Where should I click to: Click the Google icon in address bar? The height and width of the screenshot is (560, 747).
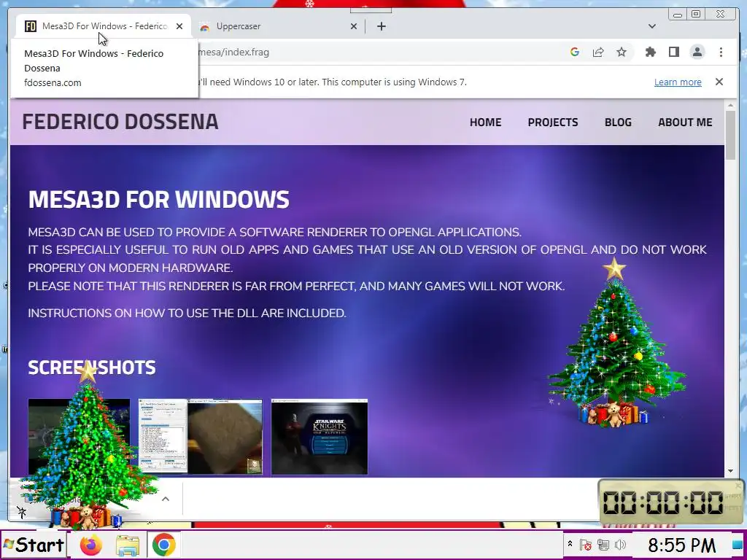pos(575,52)
